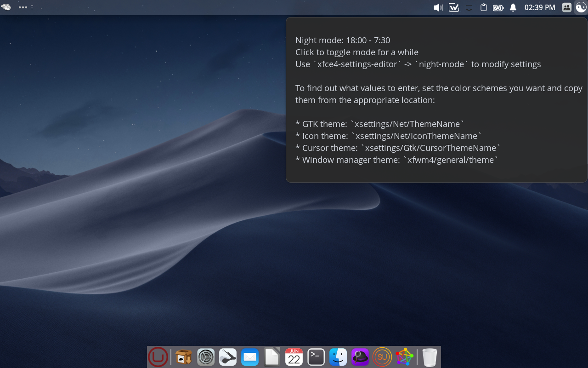Open the user switcher panel icon
Viewport: 588px width, 368px height.
tap(567, 7)
